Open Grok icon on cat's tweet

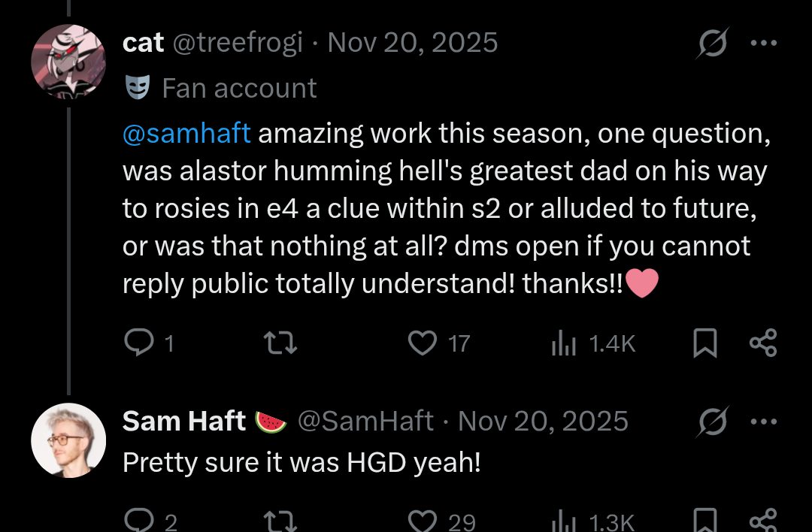click(x=710, y=45)
